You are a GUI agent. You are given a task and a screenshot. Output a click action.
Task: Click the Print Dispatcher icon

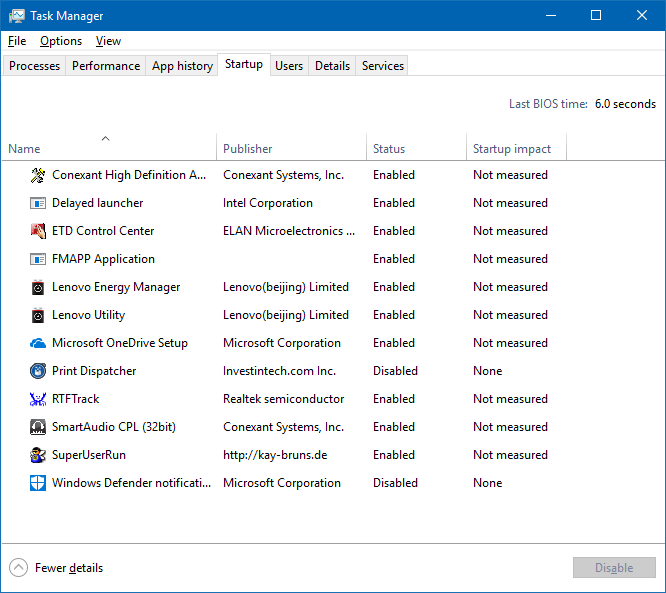point(38,371)
